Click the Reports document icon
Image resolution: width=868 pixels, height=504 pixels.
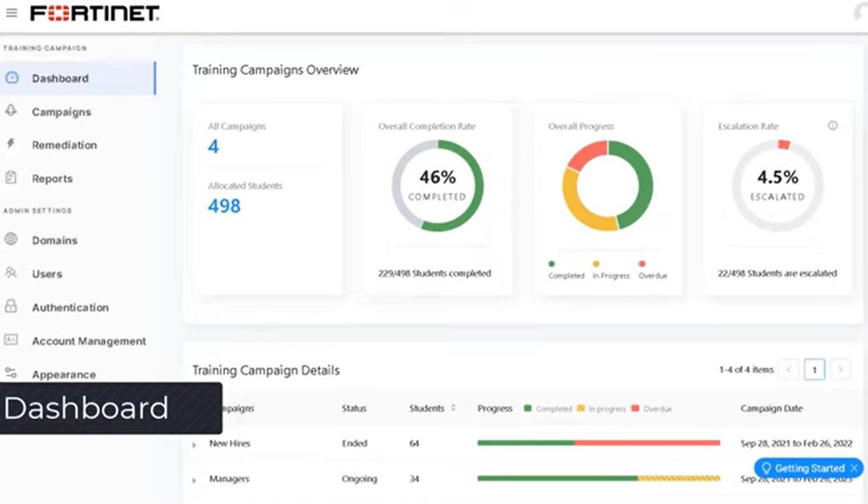(x=11, y=178)
